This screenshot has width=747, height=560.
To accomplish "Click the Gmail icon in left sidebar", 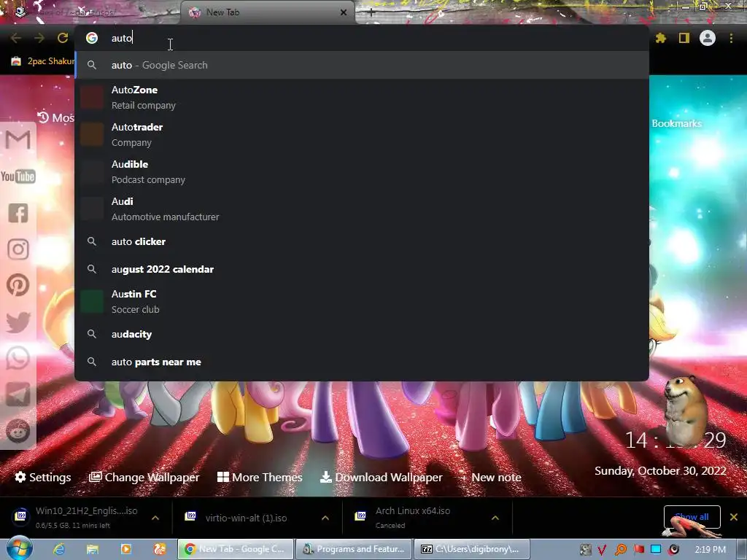I will (18, 140).
